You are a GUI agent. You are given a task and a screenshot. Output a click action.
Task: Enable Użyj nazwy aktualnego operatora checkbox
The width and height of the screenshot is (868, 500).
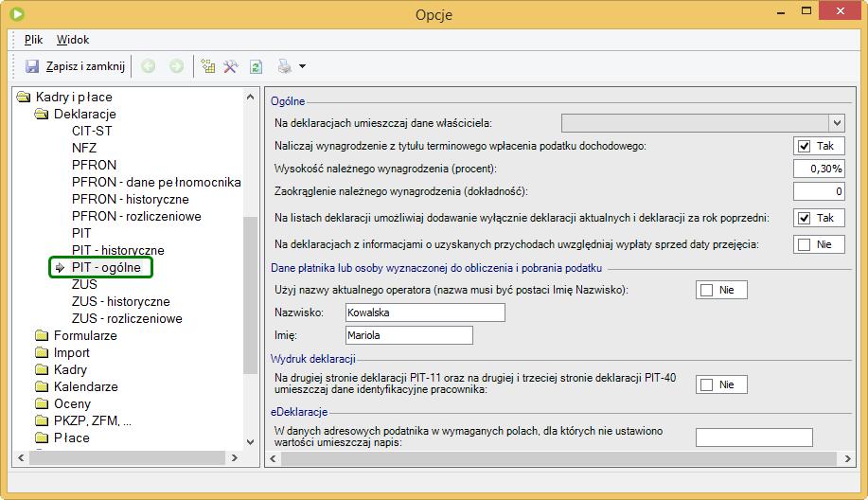pos(706,290)
